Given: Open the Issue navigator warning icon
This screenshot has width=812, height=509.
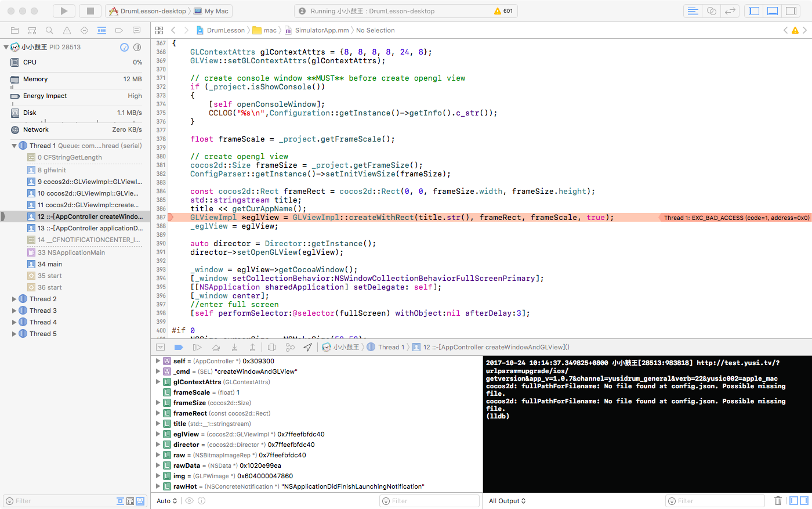Looking at the screenshot, I should pos(67,30).
